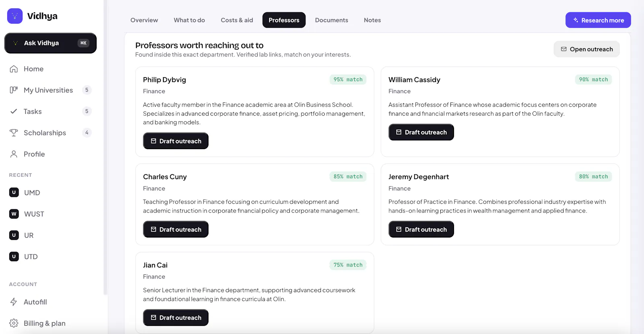644x334 pixels.
Task: Open the WUST recent item badge
Action: pos(14,214)
